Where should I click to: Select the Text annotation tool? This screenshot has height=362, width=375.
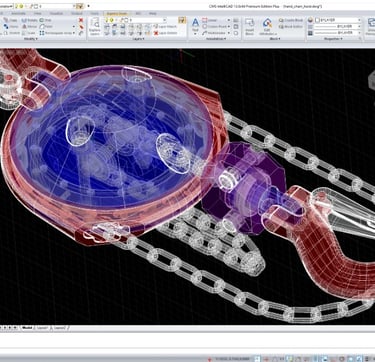(195, 26)
